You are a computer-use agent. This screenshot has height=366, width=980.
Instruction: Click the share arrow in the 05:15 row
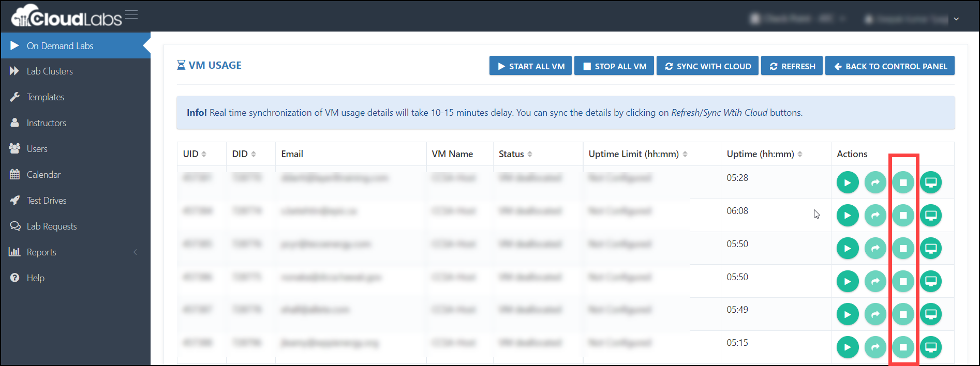(875, 347)
